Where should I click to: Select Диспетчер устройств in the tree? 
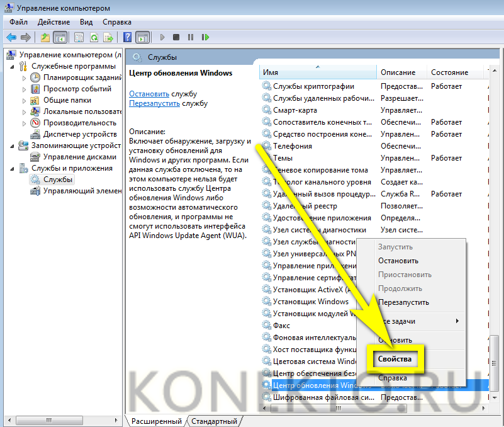[79, 134]
